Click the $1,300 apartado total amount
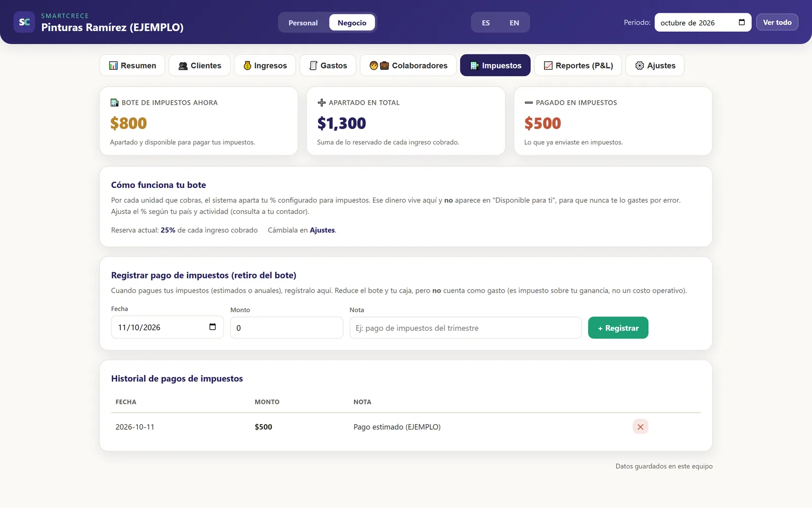Viewport: 812px width, 508px height. (x=342, y=123)
